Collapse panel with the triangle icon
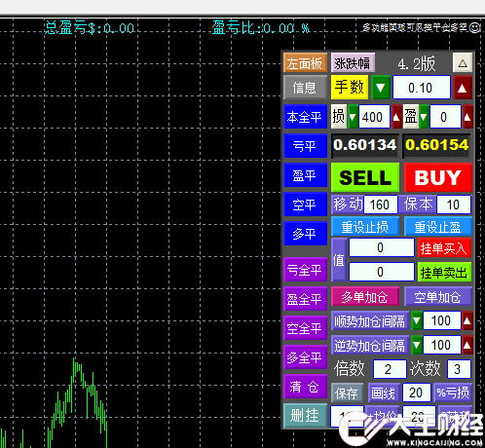The height and width of the screenshot is (448, 485). (463, 63)
